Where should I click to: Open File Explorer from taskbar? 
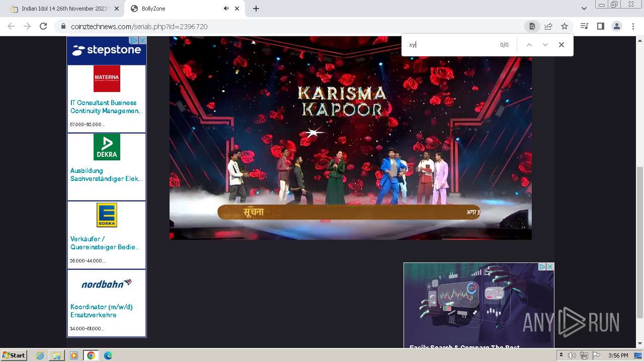pos(57,355)
